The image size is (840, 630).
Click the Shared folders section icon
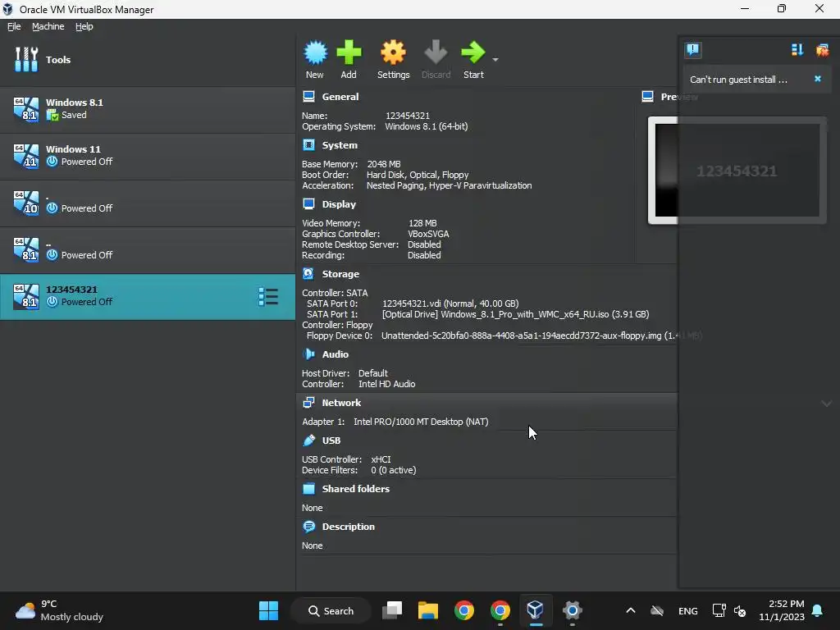[308, 489]
